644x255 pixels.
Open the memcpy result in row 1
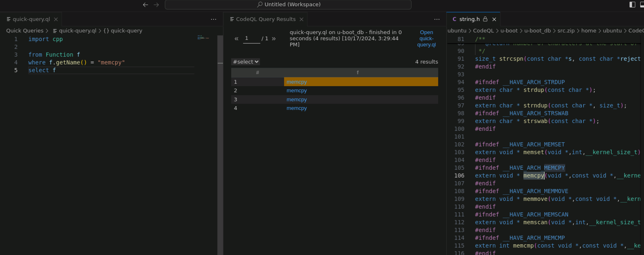point(296,82)
